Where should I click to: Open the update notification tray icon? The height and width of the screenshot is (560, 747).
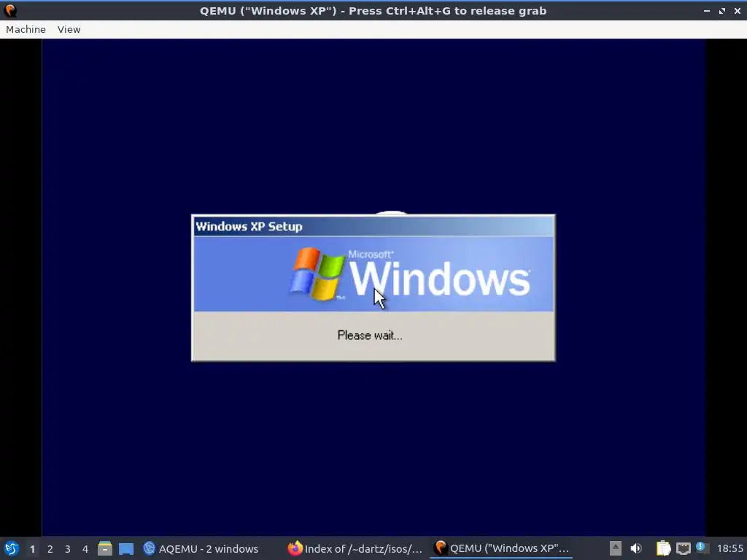[701, 547]
